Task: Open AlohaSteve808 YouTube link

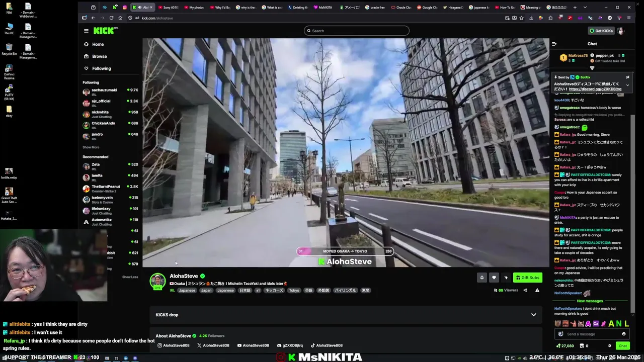Action: [x=253, y=345]
